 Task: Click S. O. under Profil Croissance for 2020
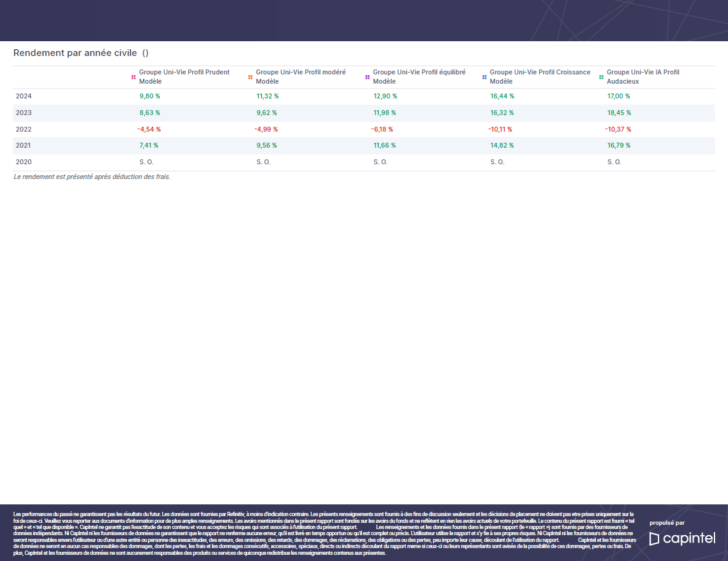[497, 162]
